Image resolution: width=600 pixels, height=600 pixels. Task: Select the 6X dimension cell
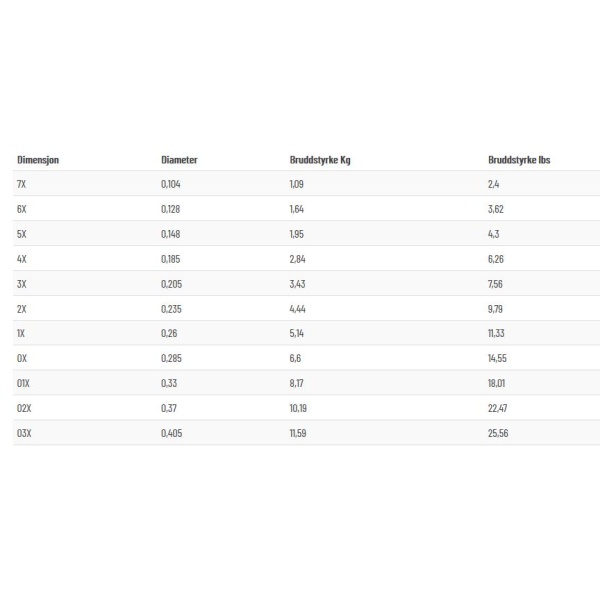[21, 209]
